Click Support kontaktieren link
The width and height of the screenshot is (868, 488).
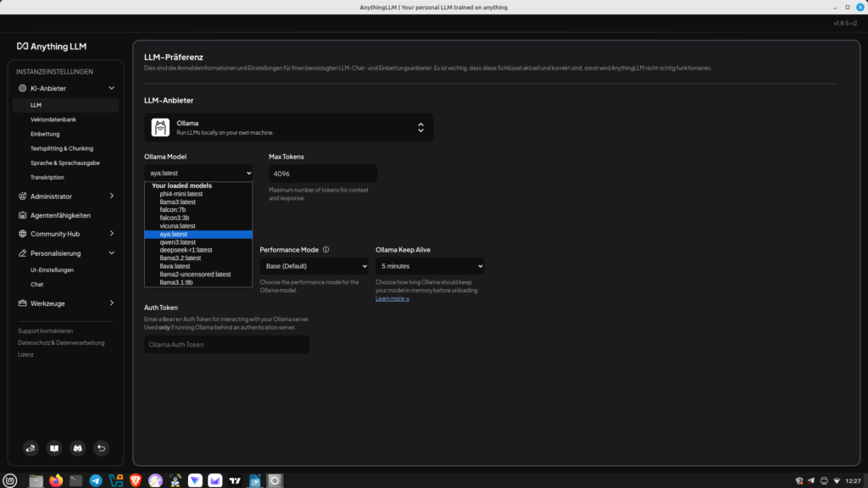coord(46,331)
